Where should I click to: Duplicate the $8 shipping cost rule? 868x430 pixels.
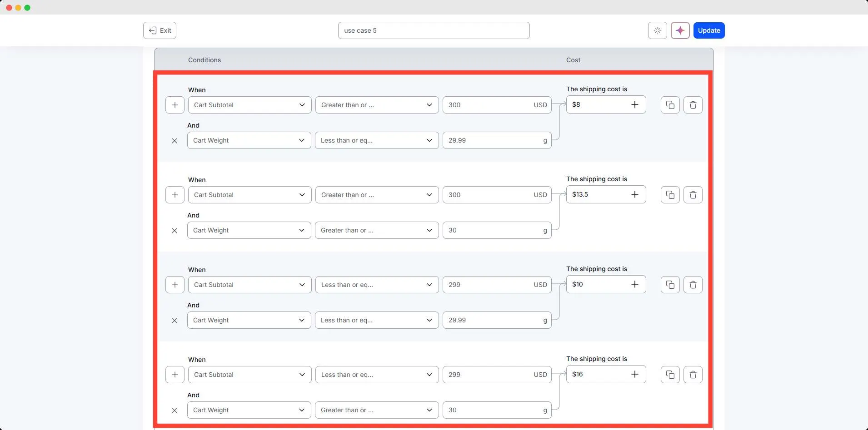[x=670, y=105]
